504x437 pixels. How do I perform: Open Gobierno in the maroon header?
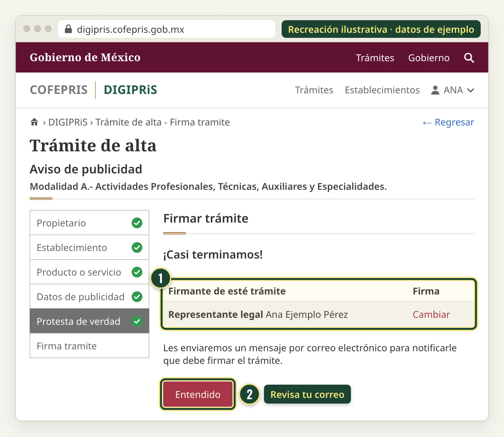(x=429, y=58)
